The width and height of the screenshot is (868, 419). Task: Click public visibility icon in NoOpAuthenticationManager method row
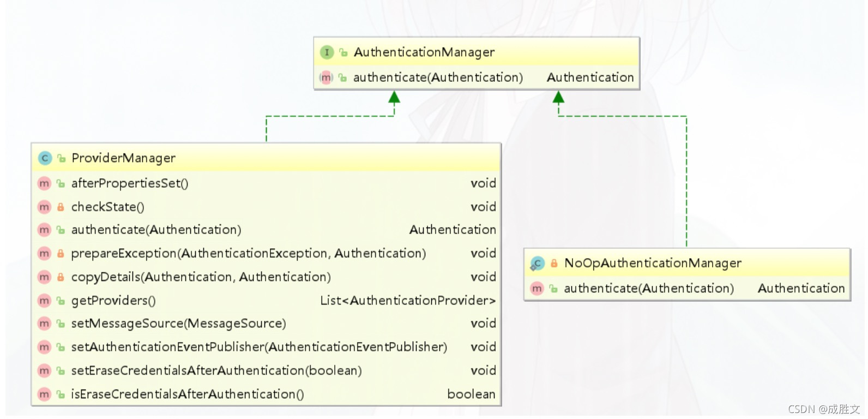pyautogui.click(x=553, y=289)
